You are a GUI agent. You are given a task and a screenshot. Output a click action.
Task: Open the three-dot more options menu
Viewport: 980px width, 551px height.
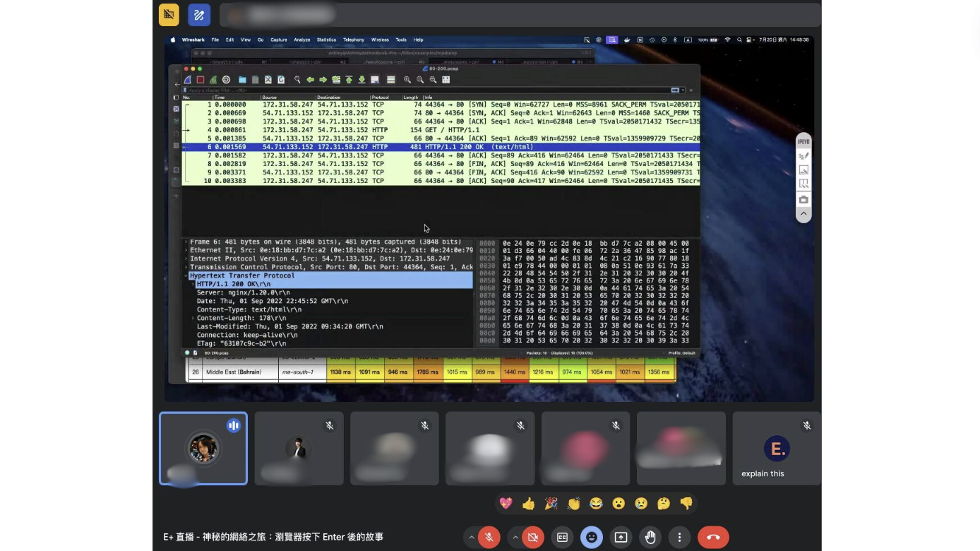tap(679, 538)
